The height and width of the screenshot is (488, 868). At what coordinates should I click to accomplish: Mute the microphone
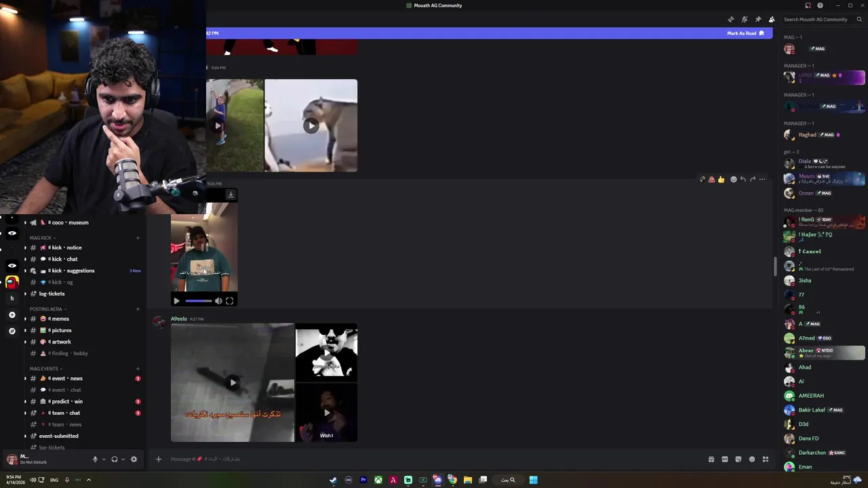[95, 459]
